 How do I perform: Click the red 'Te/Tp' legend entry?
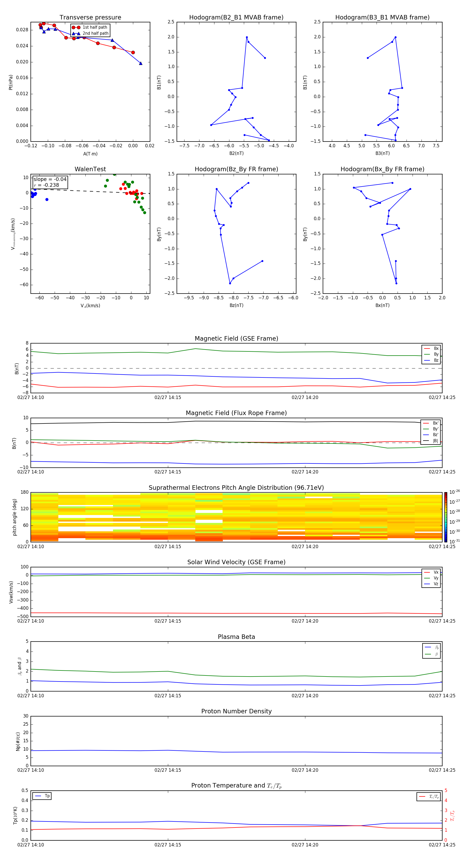(429, 796)
